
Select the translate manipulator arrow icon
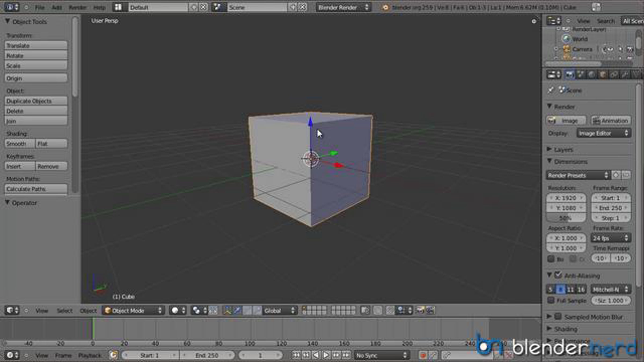click(237, 311)
